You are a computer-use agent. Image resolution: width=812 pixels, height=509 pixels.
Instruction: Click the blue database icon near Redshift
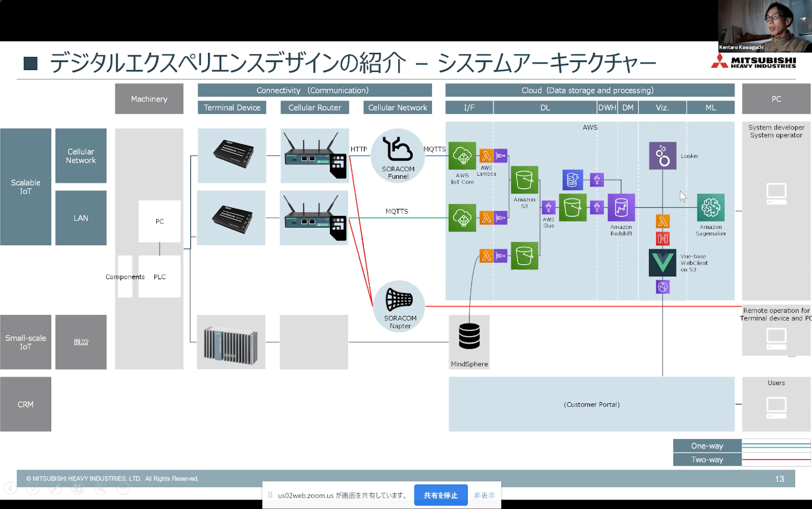pos(572,180)
